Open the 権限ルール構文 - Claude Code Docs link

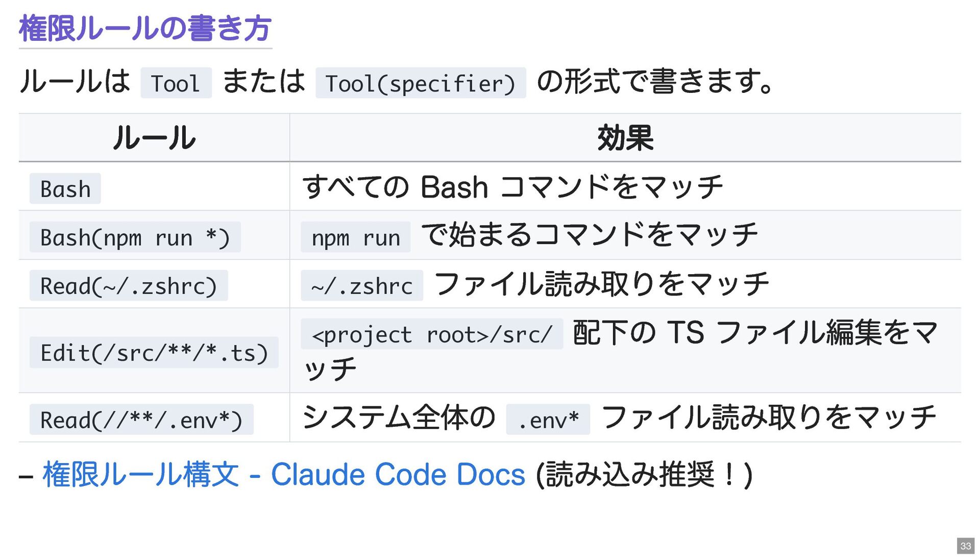point(283,474)
